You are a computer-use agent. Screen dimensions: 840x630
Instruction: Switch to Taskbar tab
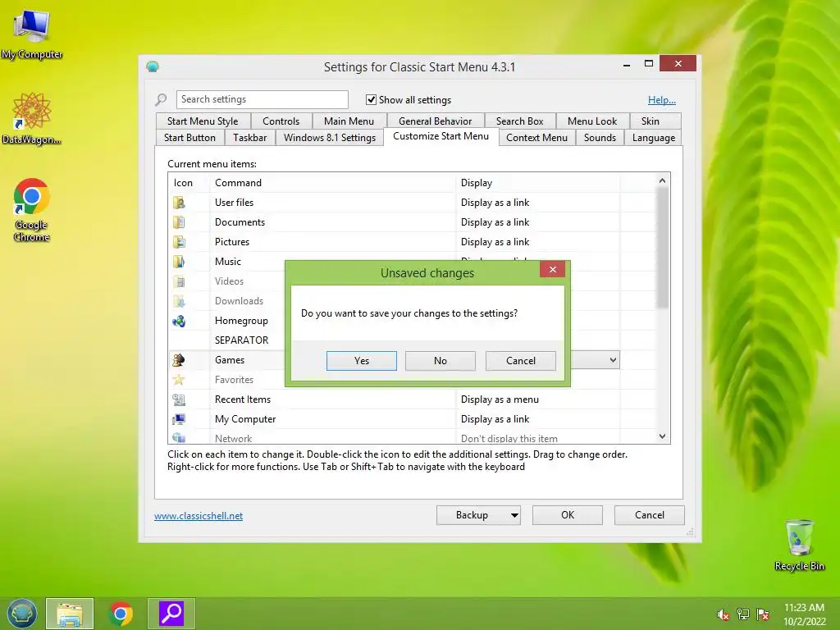coord(249,138)
